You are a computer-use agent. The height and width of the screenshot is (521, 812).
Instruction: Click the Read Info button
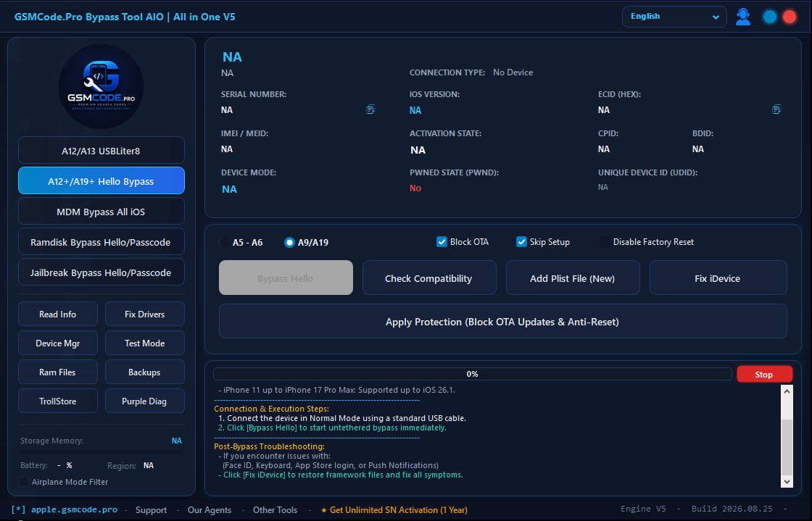(x=58, y=314)
